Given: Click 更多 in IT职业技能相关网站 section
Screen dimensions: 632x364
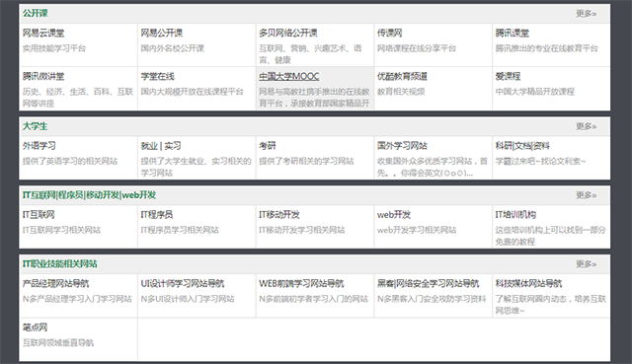Looking at the screenshot, I should coord(586,264).
